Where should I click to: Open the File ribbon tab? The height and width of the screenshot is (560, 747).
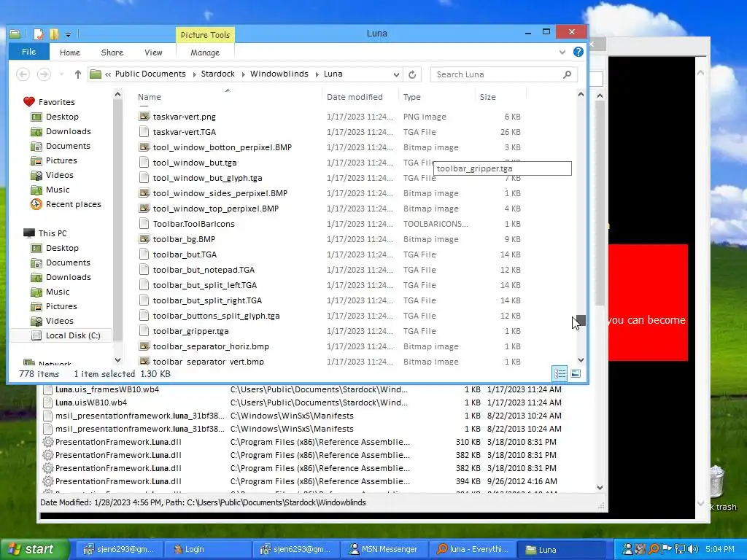(28, 52)
